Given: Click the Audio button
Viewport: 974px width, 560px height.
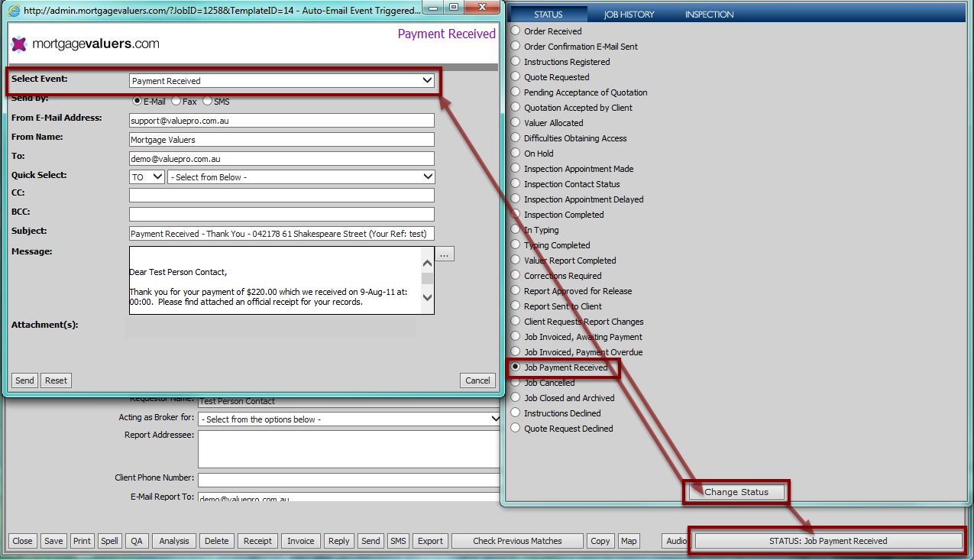Looking at the screenshot, I should [x=676, y=541].
